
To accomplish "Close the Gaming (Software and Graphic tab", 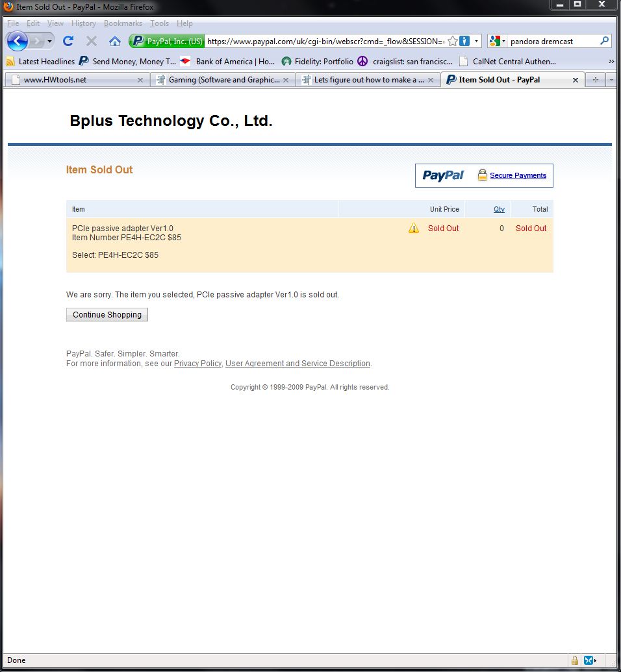I will click(286, 80).
